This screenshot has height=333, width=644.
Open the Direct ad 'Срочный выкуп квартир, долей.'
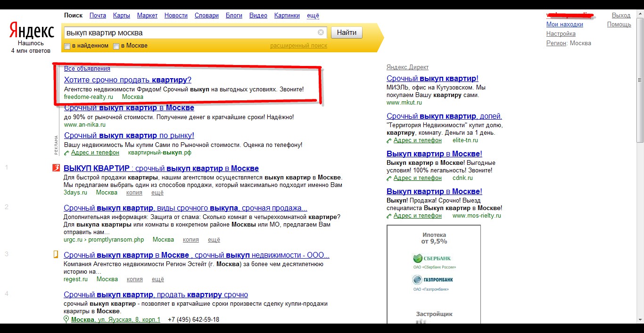(445, 116)
